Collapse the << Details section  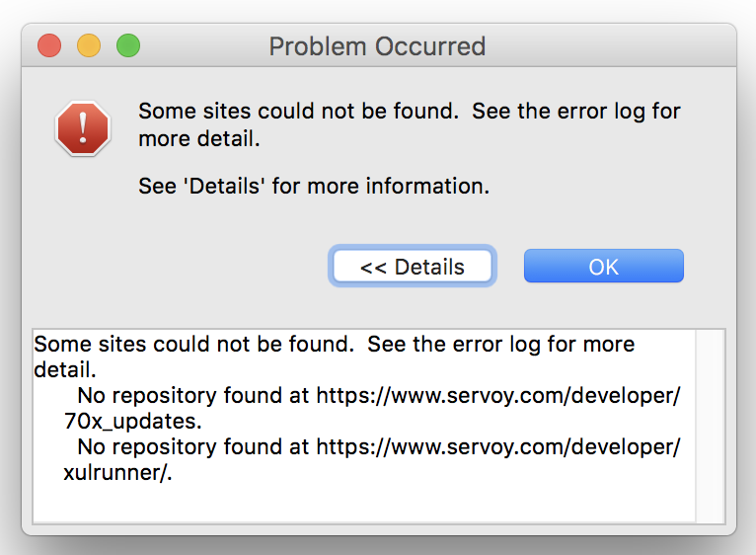point(413,267)
